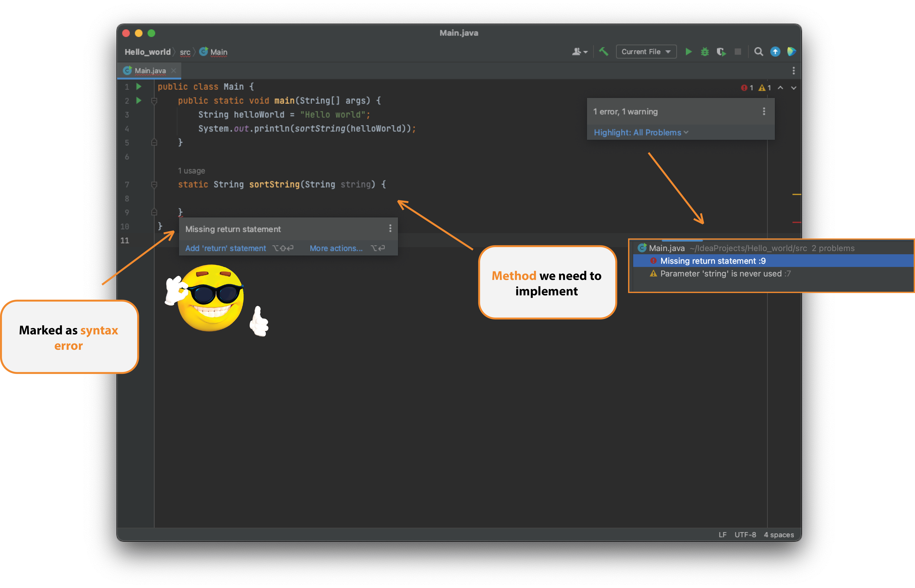Click line number 11 in the gutter
The image size is (915, 588).
point(125,241)
